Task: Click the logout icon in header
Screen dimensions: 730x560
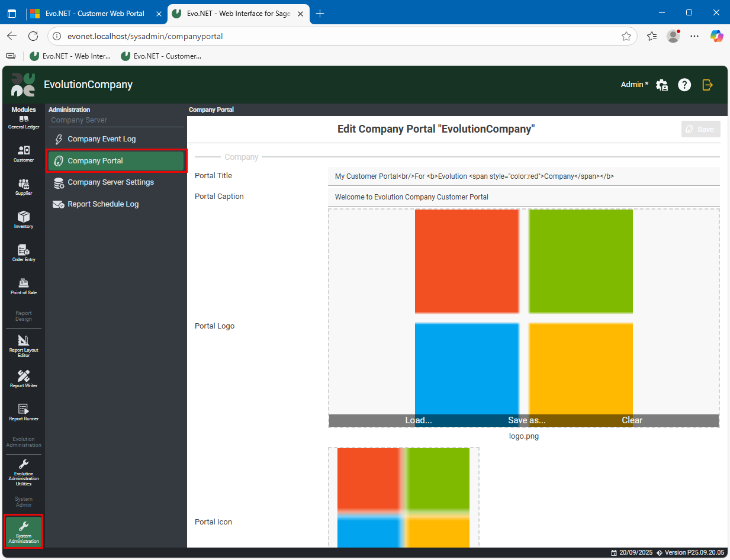Action: coord(708,85)
